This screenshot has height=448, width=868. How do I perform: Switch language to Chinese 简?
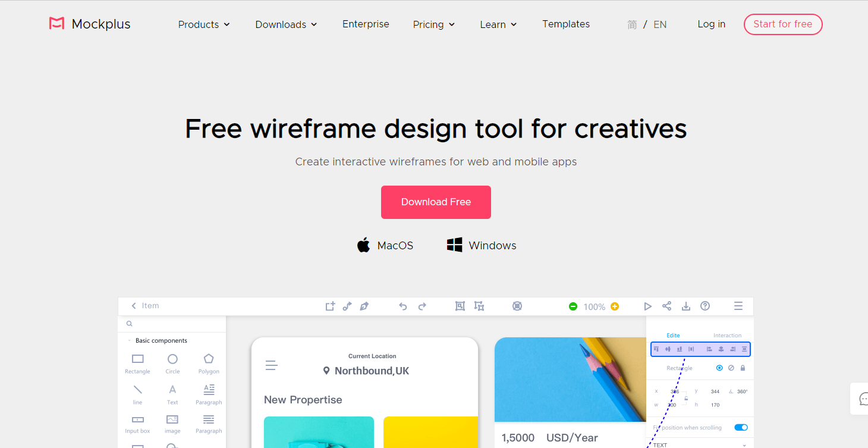point(632,24)
